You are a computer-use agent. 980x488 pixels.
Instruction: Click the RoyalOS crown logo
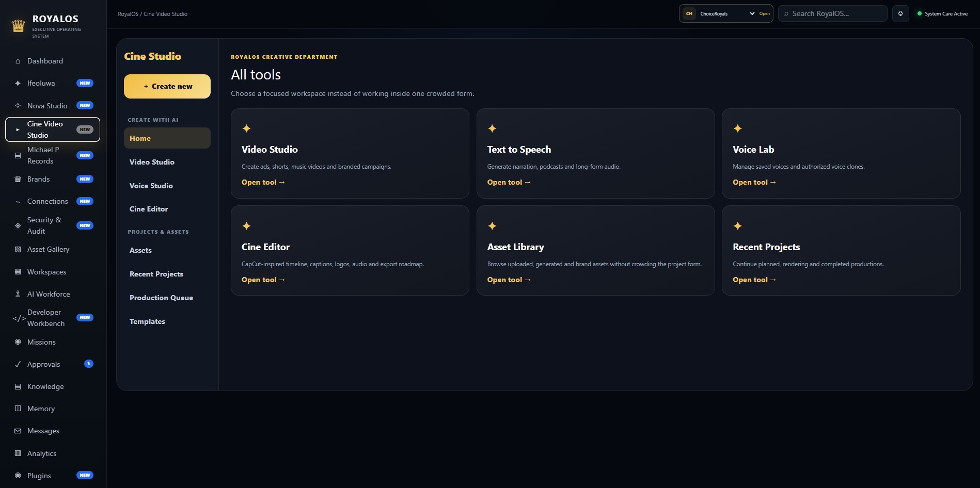click(x=19, y=26)
